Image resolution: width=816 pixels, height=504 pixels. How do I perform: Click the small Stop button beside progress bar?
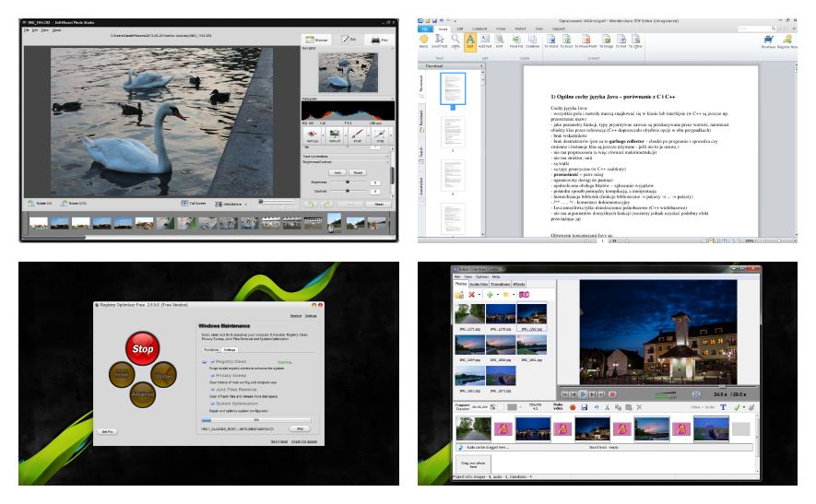point(300,429)
